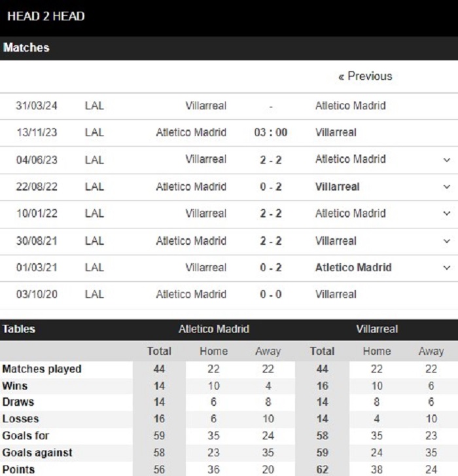Expand the 04/06/23 Villarreal match details chevron
This screenshot has height=476, width=458.
[446, 160]
